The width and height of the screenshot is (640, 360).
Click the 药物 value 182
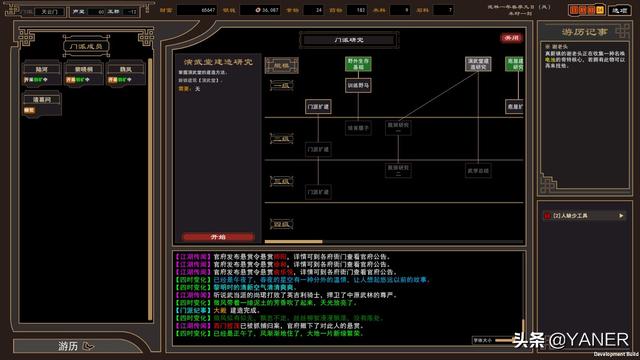coord(357,10)
